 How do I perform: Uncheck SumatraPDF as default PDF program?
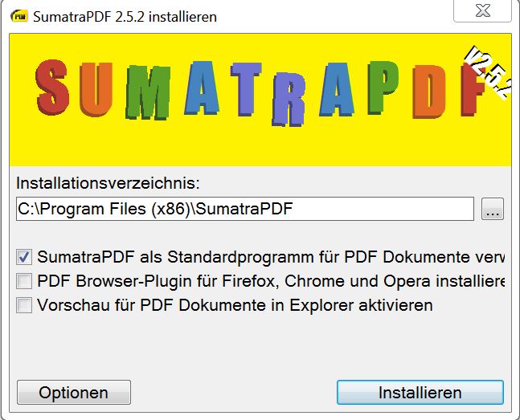[24, 258]
